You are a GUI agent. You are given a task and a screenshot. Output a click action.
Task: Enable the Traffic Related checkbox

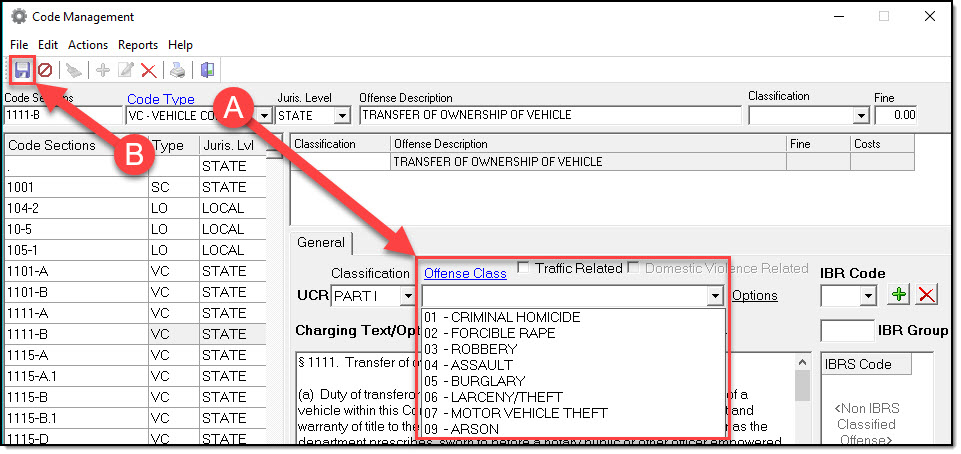(x=523, y=268)
